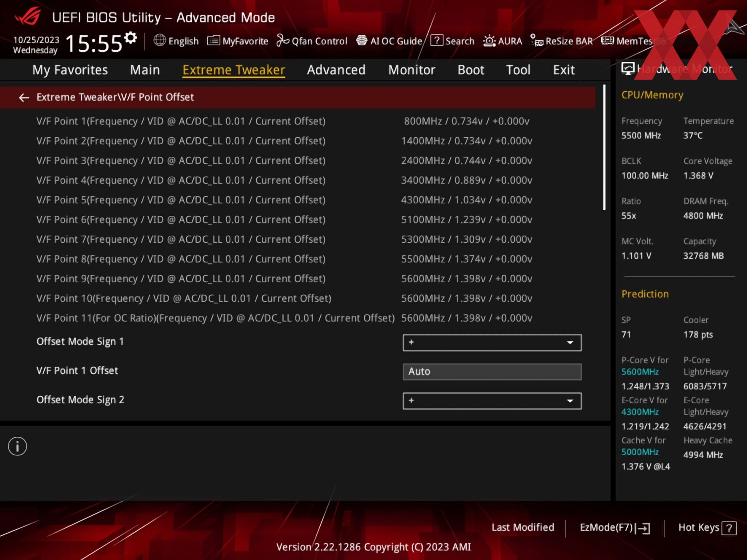Image resolution: width=747 pixels, height=560 pixels.
Task: Select the V/F Point 9 row
Action: (298, 279)
